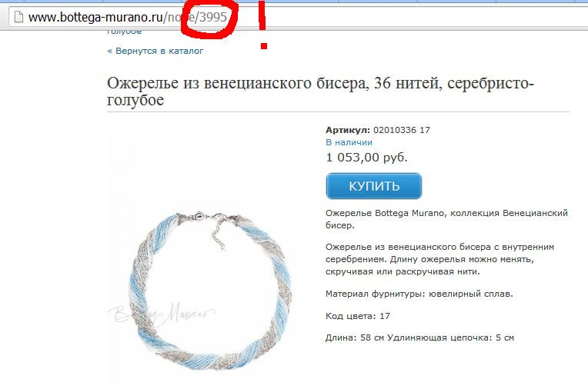Click the 'Код цвета: 17' line
The height and width of the screenshot is (389, 588).
(358, 316)
